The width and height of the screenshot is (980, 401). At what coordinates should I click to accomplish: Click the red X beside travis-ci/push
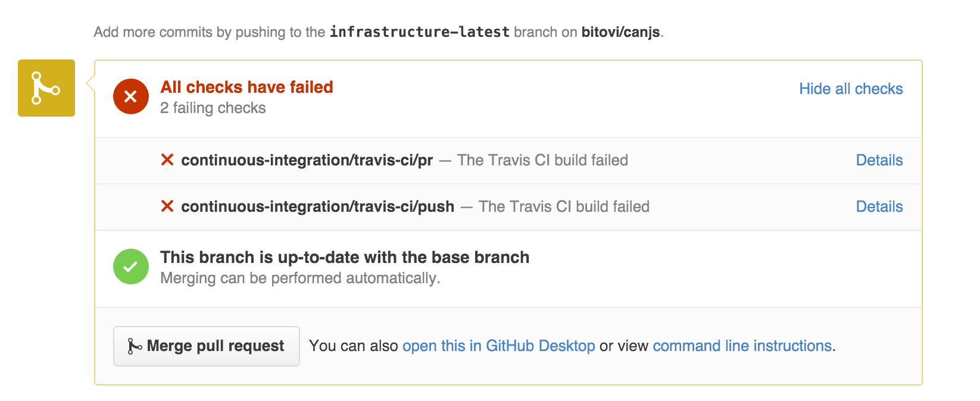tap(167, 206)
